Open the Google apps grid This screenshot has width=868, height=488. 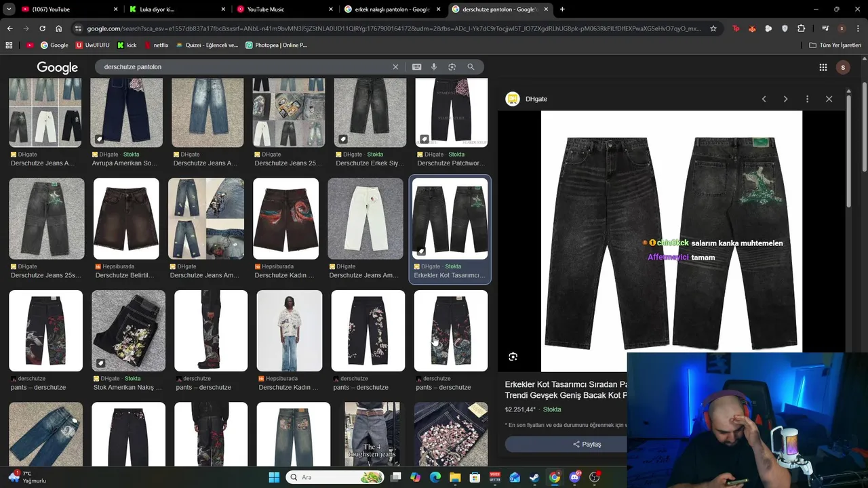pos(823,67)
